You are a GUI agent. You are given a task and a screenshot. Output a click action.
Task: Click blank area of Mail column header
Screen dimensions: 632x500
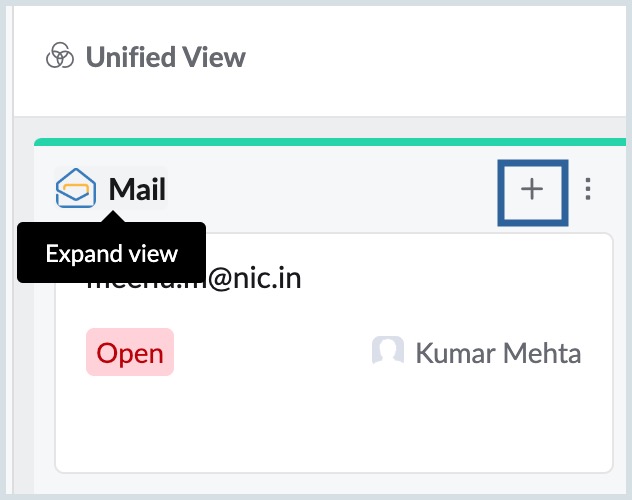coord(331,189)
